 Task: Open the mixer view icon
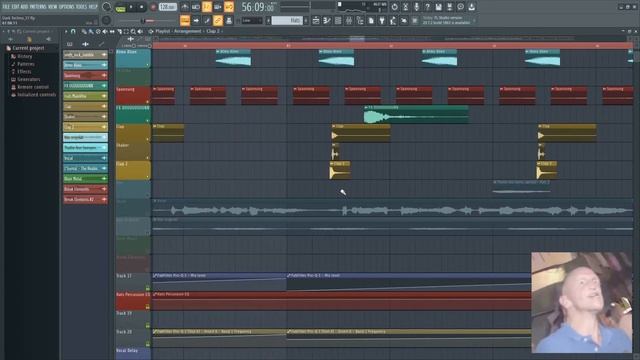click(x=349, y=20)
